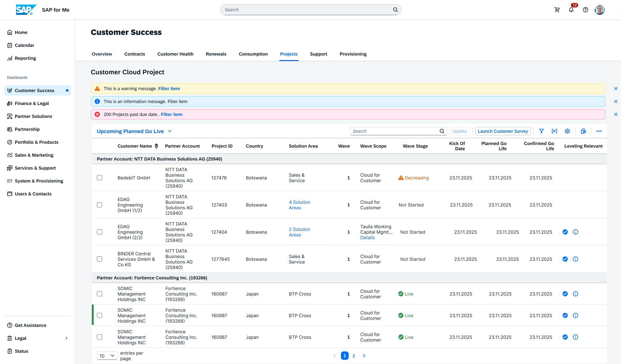The width and height of the screenshot is (622, 364).
Task: Open Finance & Legal dashboard in sidebar
Action: pyautogui.click(x=32, y=103)
